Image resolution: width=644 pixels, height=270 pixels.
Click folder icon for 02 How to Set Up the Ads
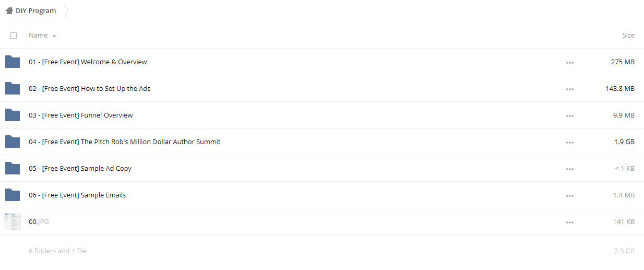[13, 88]
